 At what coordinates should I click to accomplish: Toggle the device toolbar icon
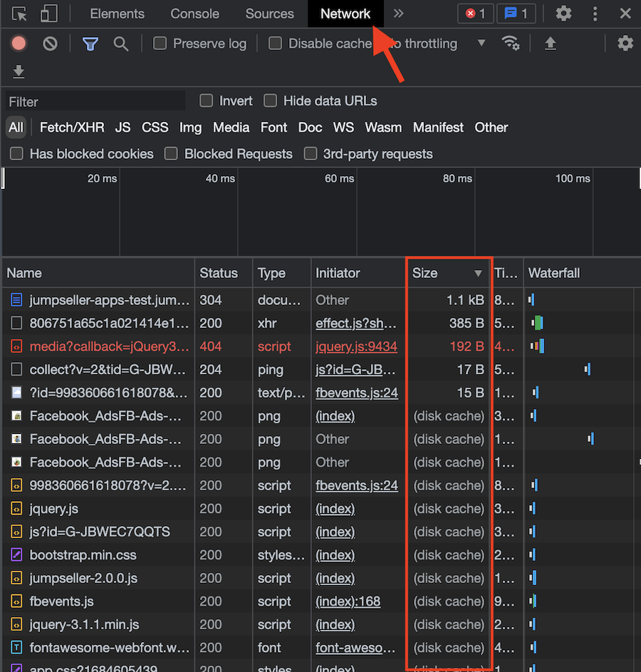(x=48, y=14)
